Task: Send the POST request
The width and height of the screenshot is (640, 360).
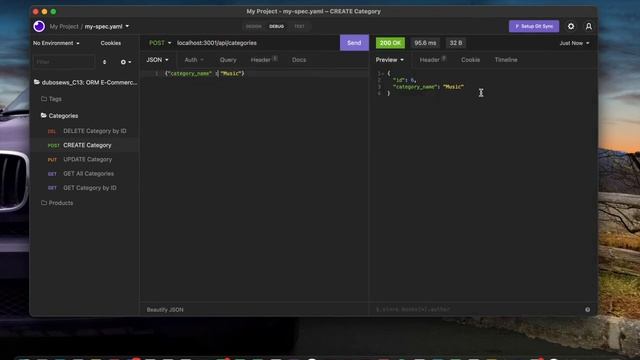Action: point(354,43)
